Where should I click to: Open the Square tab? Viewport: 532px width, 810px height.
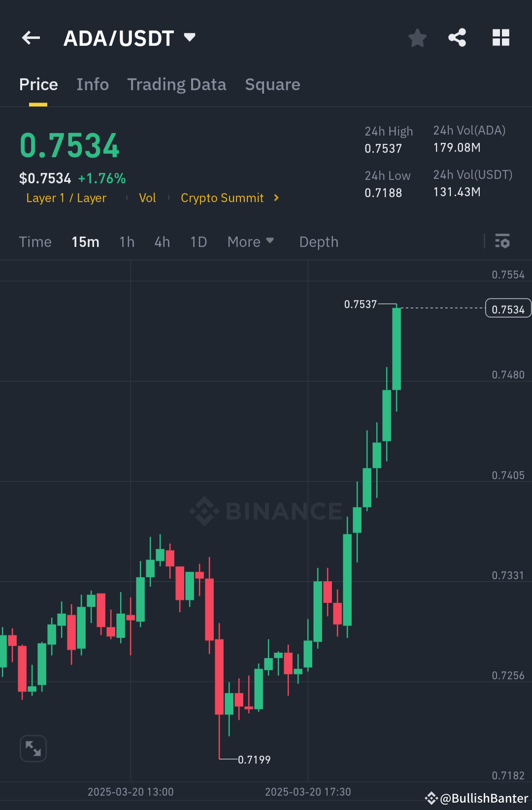(x=272, y=84)
